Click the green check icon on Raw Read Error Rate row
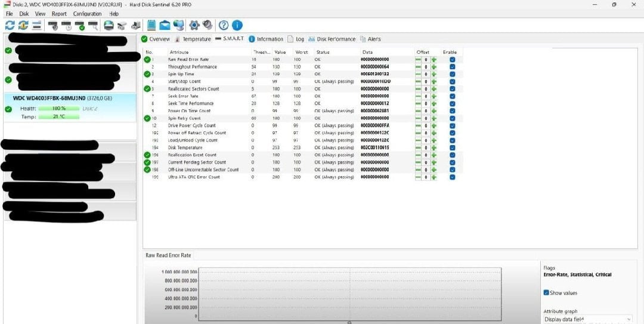Screen dimensions: 644x324 click(x=147, y=59)
